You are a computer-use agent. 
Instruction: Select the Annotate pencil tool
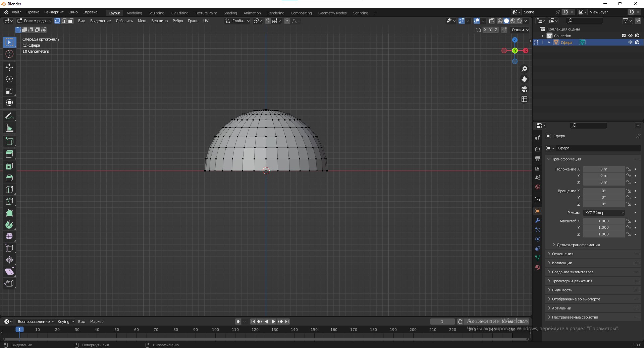9,116
